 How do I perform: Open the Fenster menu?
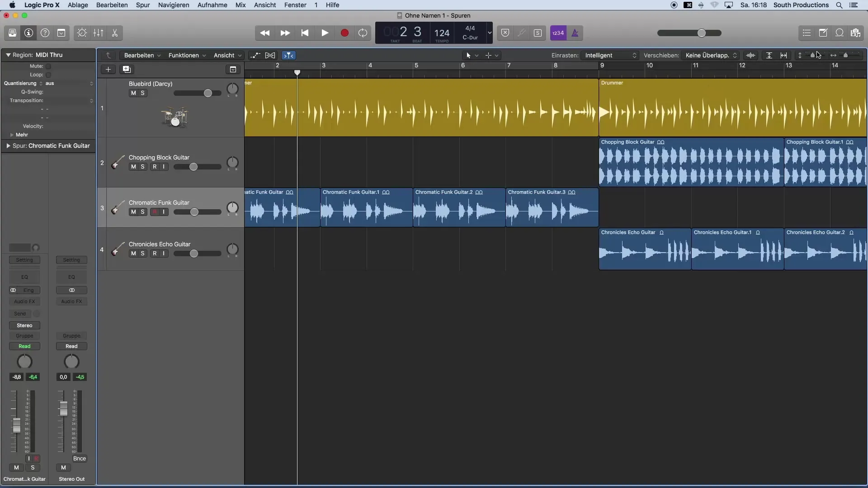(295, 5)
